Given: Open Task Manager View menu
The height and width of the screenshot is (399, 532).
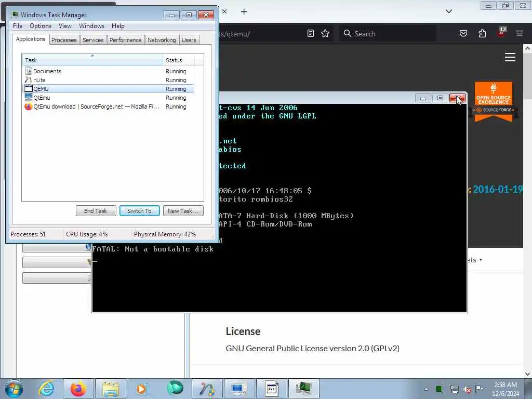Looking at the screenshot, I should pyautogui.click(x=65, y=26).
